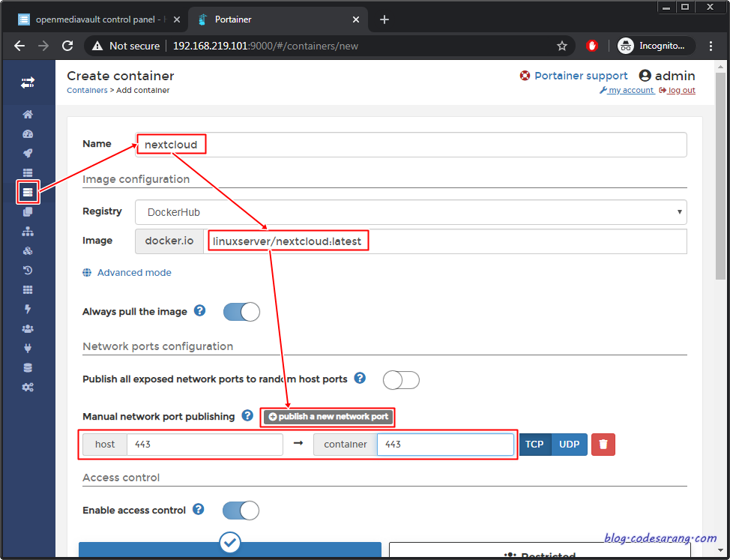Select TCP protocol for port mapping

pyautogui.click(x=534, y=444)
